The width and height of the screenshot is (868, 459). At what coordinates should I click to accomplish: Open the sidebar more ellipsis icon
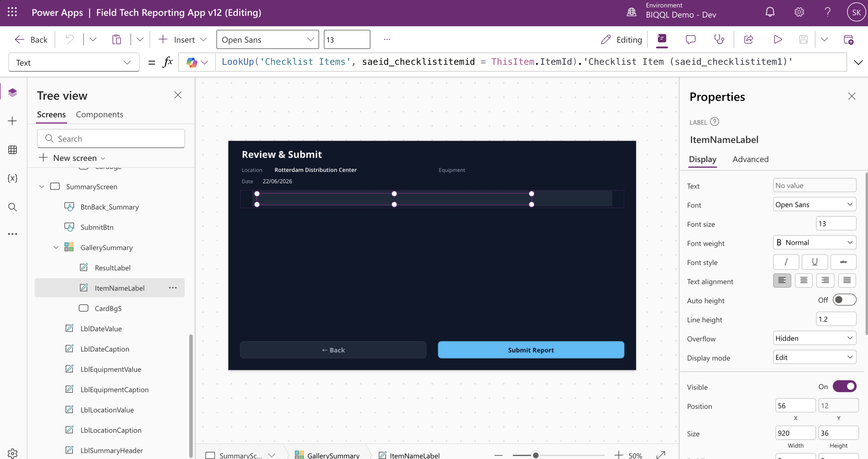click(x=13, y=234)
